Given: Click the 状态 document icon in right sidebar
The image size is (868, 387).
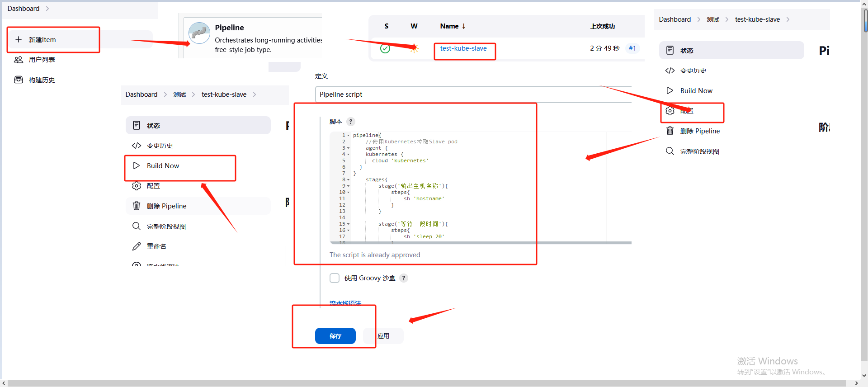Looking at the screenshot, I should point(670,50).
